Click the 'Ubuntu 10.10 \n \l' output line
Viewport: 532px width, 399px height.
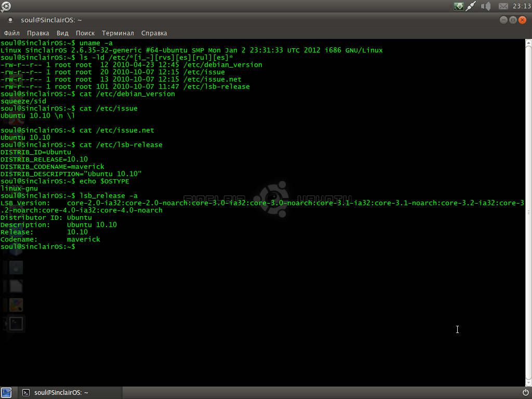pos(37,116)
